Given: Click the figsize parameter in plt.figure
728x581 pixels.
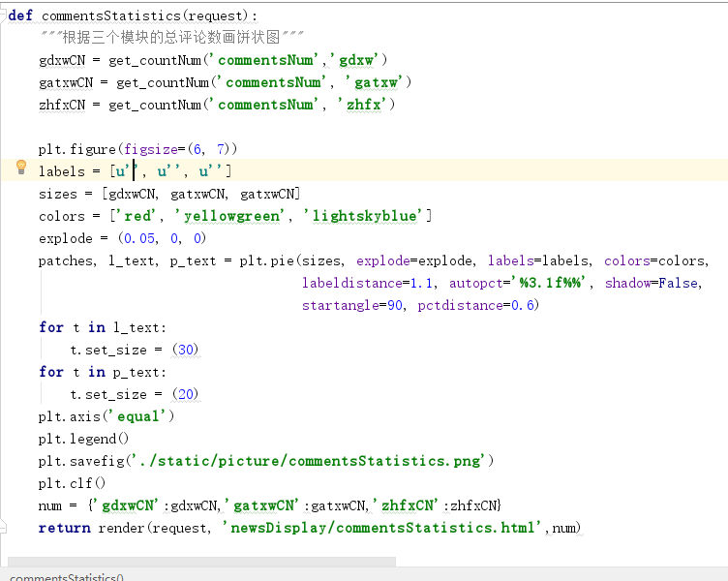Looking at the screenshot, I should 150,149.
